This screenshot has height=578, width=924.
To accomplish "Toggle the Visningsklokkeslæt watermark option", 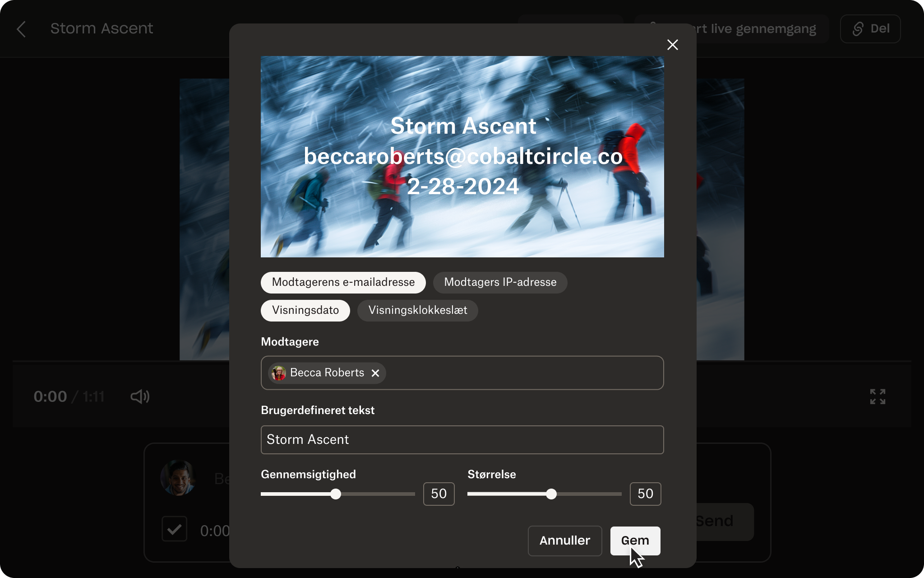I will [x=418, y=310].
